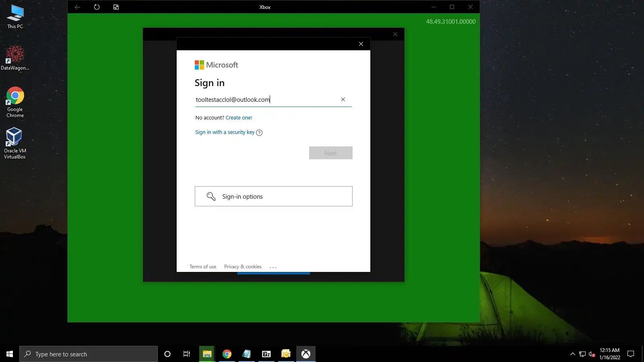Minimize the Xbox window

point(433,7)
